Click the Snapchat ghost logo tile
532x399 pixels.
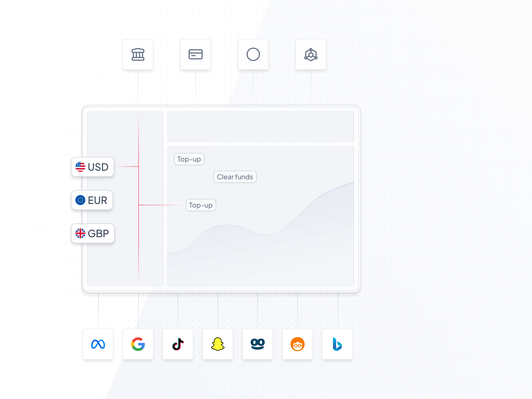pyautogui.click(x=218, y=344)
